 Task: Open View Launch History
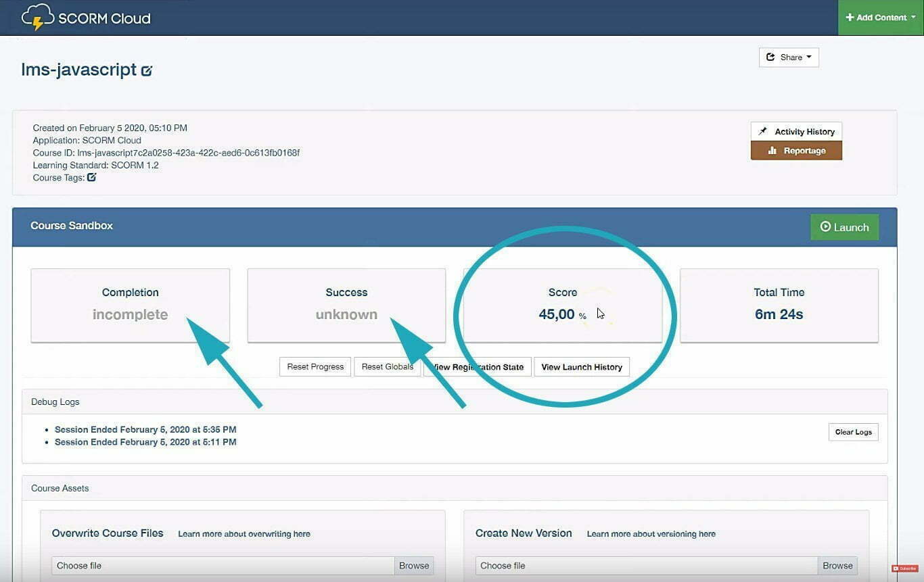(582, 367)
